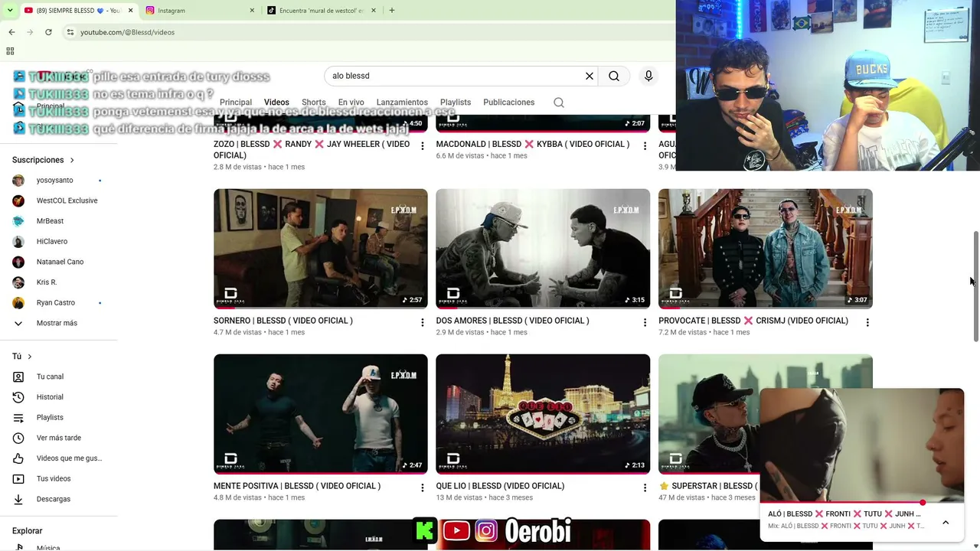
Task: Open WestCOL Exclusive channel
Action: click(x=67, y=201)
